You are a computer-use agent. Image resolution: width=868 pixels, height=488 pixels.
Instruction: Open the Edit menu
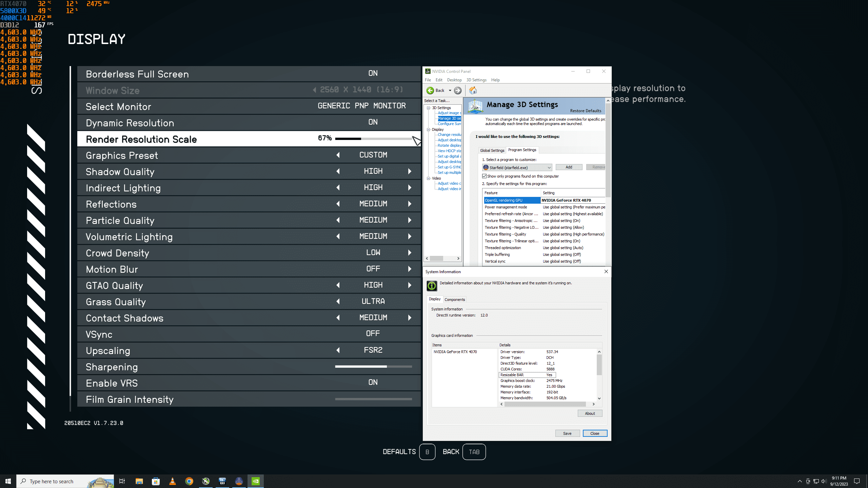coord(439,80)
